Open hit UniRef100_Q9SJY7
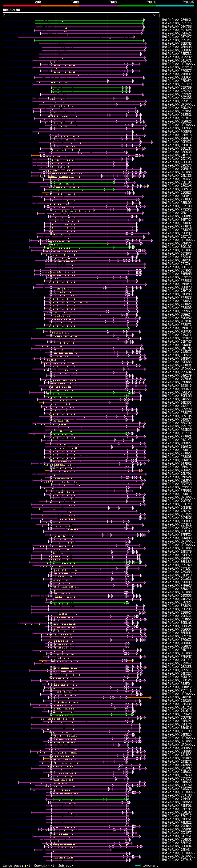The height and width of the screenshot is (868, 197). pyautogui.click(x=177, y=40)
